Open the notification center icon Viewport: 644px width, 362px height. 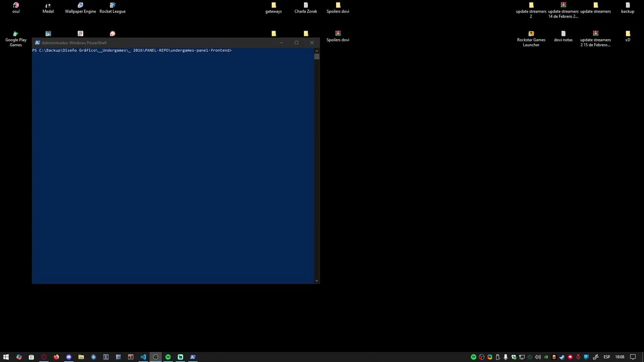pos(633,357)
